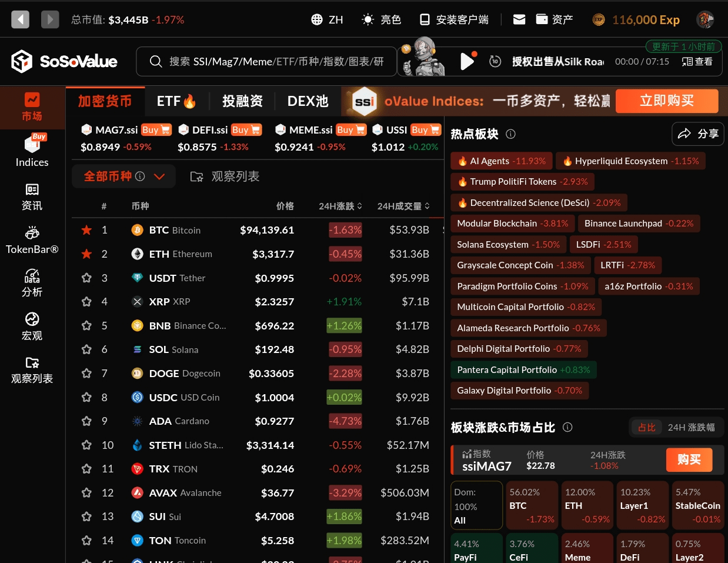Click the Exp coin icon

click(x=598, y=19)
